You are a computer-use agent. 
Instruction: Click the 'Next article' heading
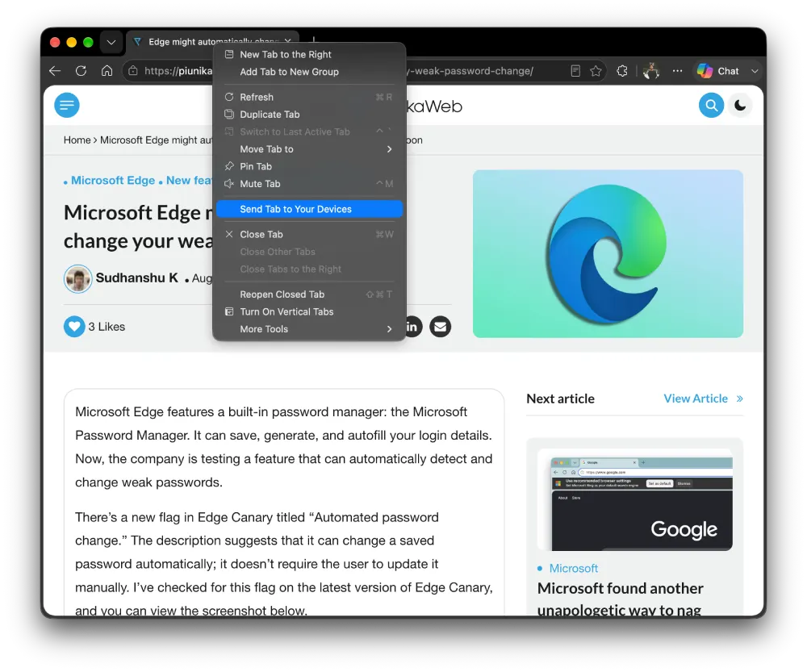(x=561, y=399)
